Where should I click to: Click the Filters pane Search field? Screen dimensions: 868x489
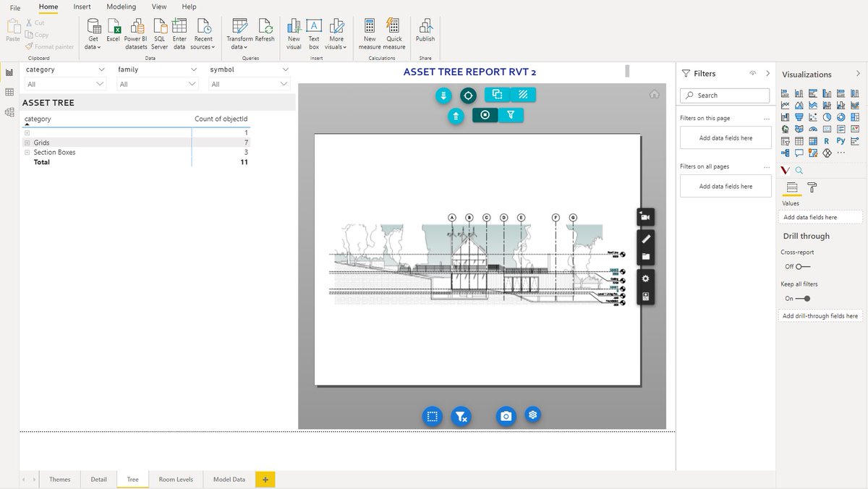click(725, 95)
